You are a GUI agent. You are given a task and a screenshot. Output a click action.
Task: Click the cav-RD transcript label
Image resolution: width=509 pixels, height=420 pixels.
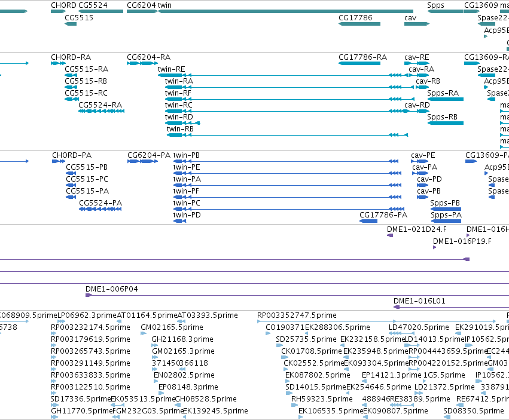417,105
